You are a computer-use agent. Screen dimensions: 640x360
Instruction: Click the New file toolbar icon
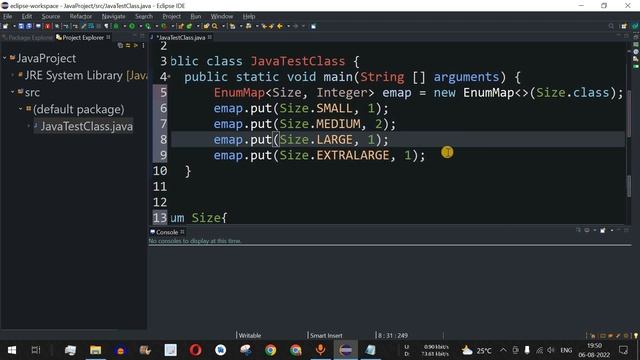6,26
